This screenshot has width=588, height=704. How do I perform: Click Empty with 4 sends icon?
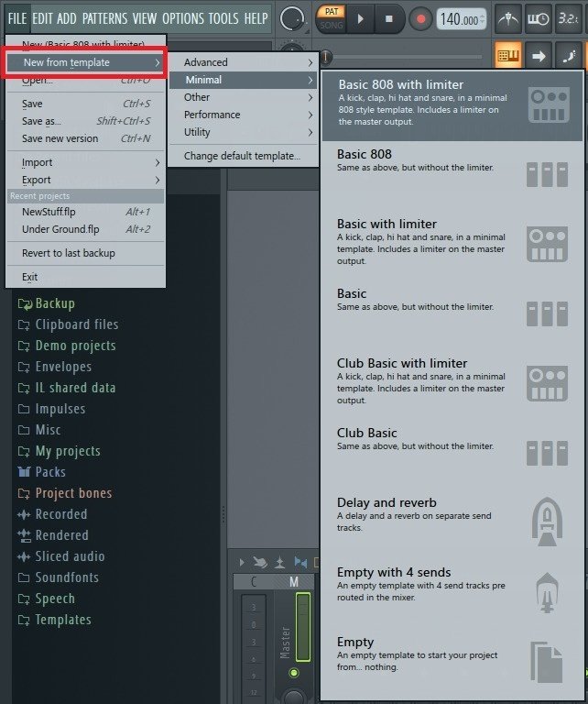(x=547, y=593)
